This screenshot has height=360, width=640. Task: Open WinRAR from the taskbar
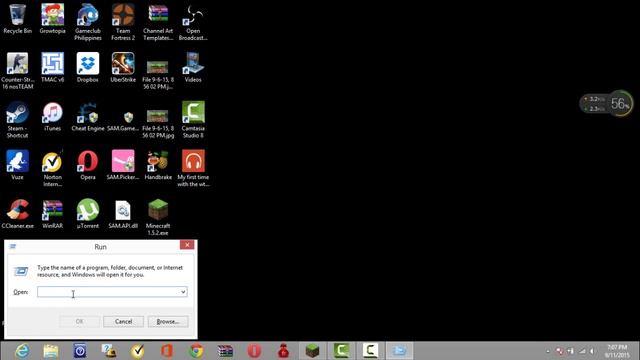pyautogui.click(x=225, y=351)
